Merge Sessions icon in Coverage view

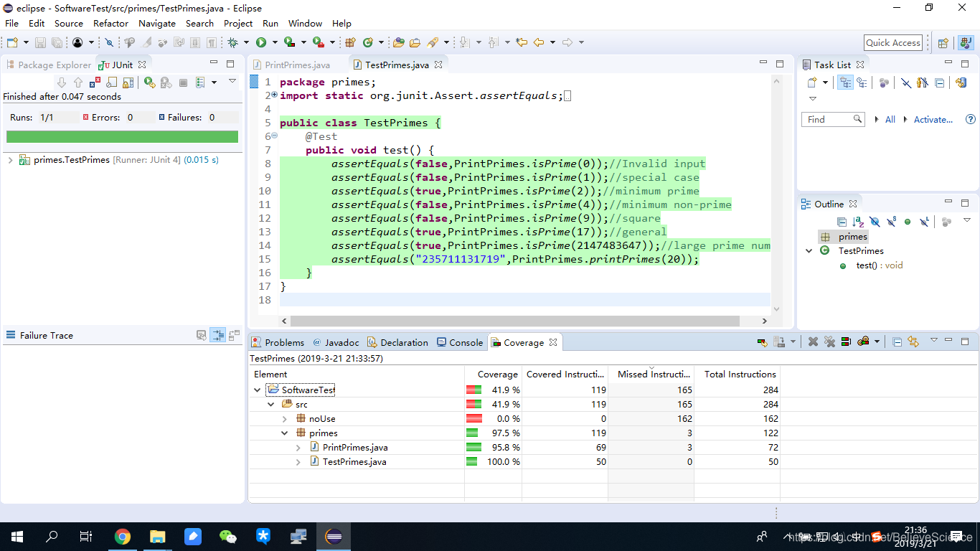(x=846, y=342)
